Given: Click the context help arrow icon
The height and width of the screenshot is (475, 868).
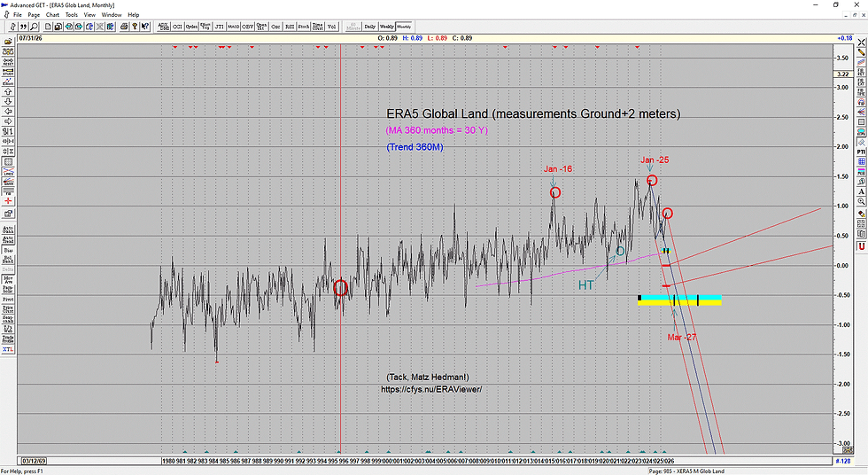Looking at the screenshot, I should (145, 27).
